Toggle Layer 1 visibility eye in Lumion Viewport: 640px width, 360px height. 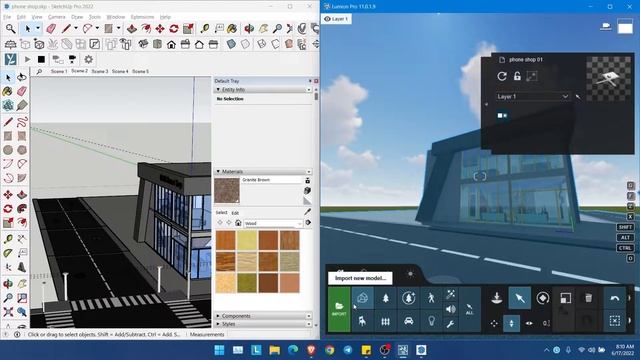pos(327,19)
